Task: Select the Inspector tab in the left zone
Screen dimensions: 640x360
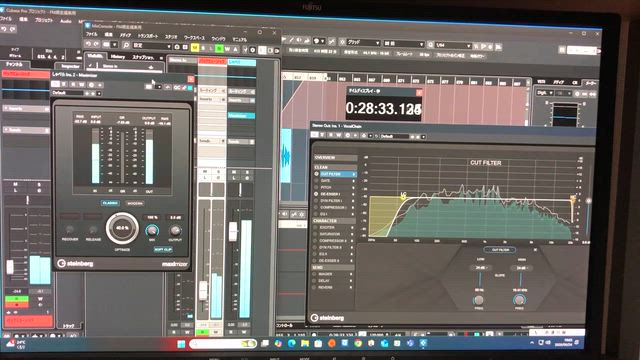Action: [x=70, y=66]
